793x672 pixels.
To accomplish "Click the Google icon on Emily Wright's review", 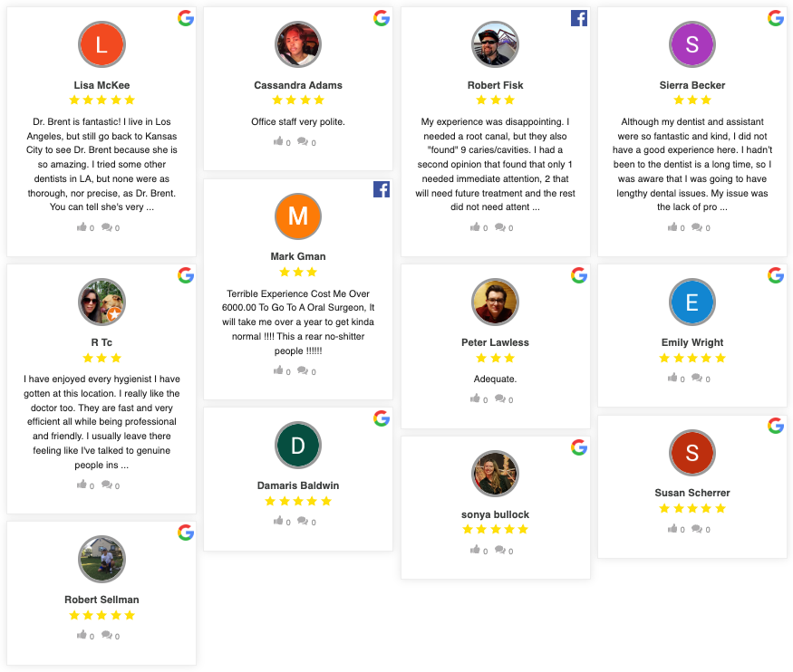I will pos(775,274).
